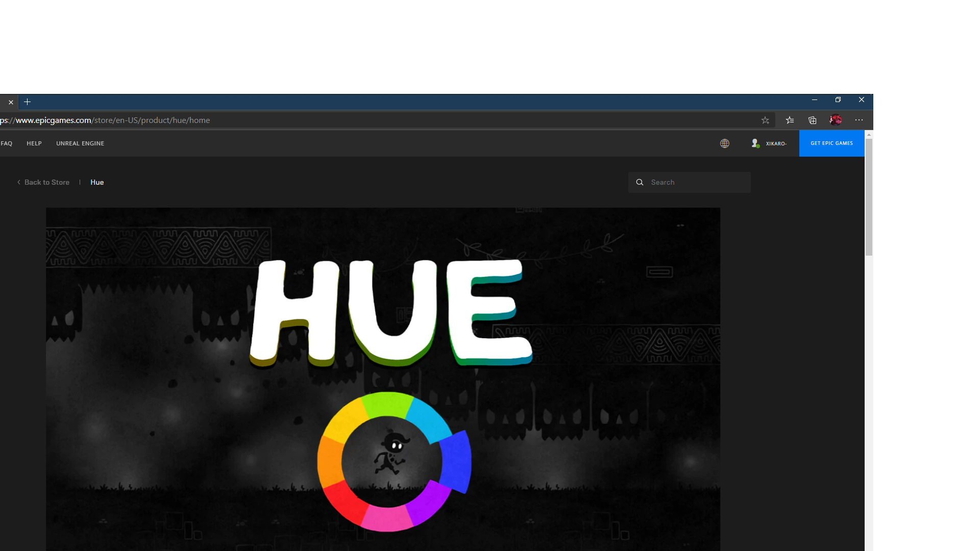The width and height of the screenshot is (980, 551).
Task: Open the HELP nav link
Action: click(34, 143)
